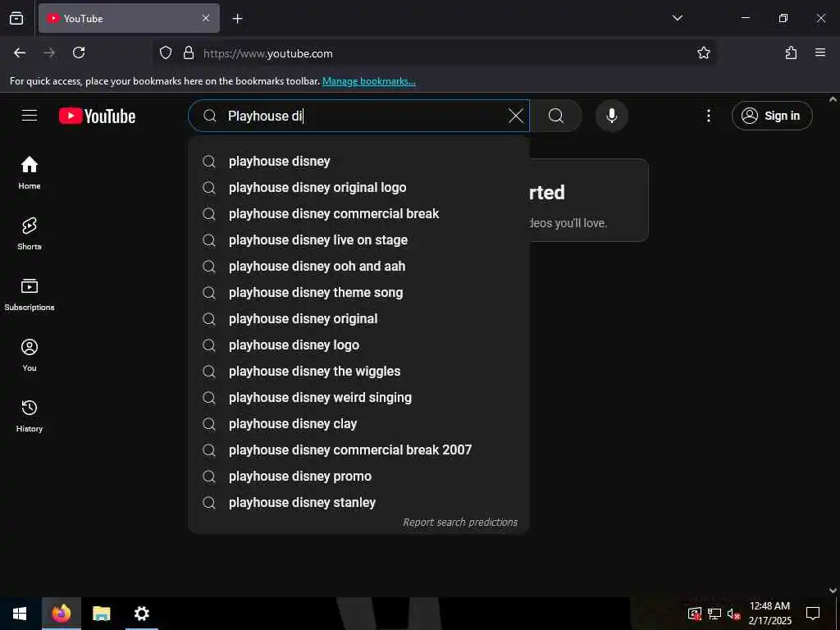The width and height of the screenshot is (840, 630).
Task: Select suggestion 'playhouse disney stanley'
Action: tap(359, 503)
